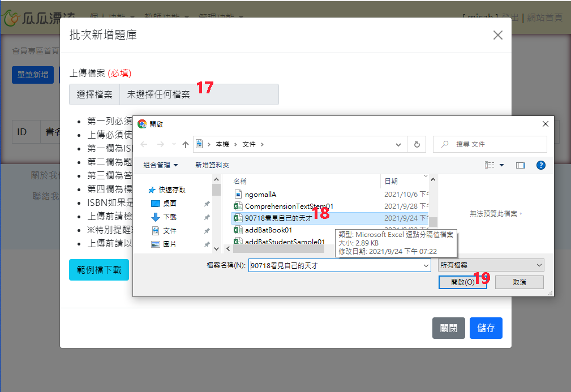Close the 開啟 file dialog with the X
Viewport: 571px width, 392px height.
coord(545,124)
